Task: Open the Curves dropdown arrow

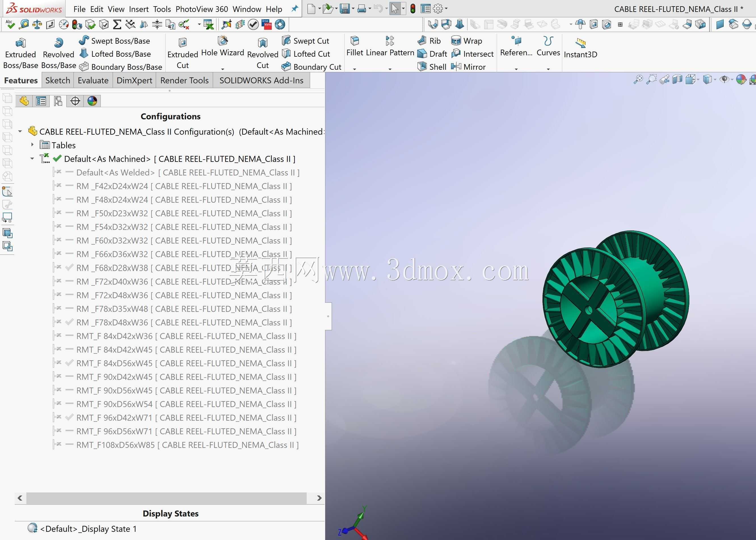Action: pyautogui.click(x=548, y=69)
